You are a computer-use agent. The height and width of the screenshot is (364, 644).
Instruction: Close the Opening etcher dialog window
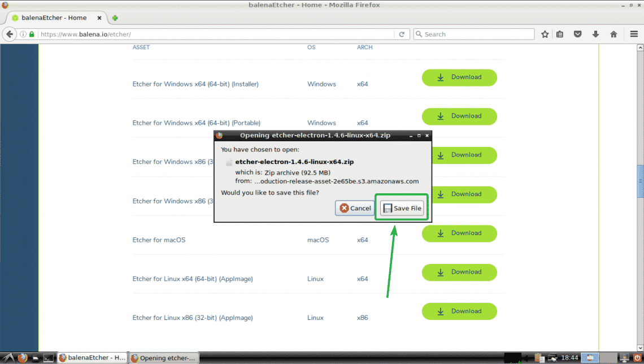[427, 135]
